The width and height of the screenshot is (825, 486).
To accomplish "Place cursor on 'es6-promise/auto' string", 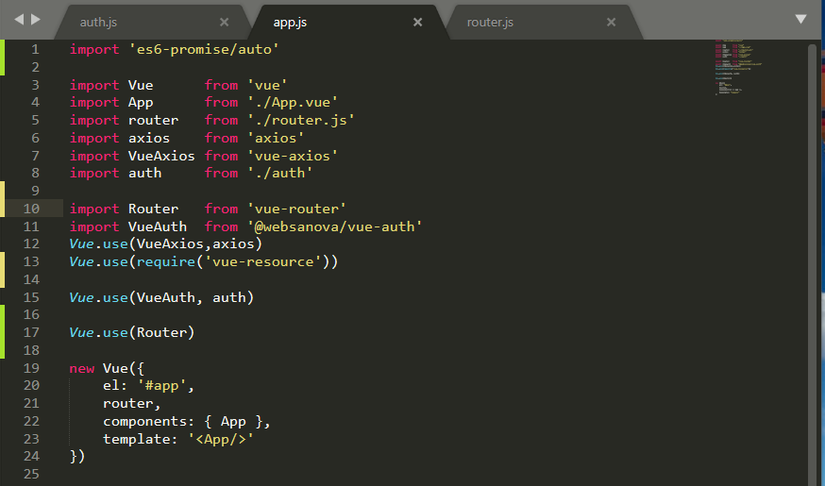I will pos(204,49).
